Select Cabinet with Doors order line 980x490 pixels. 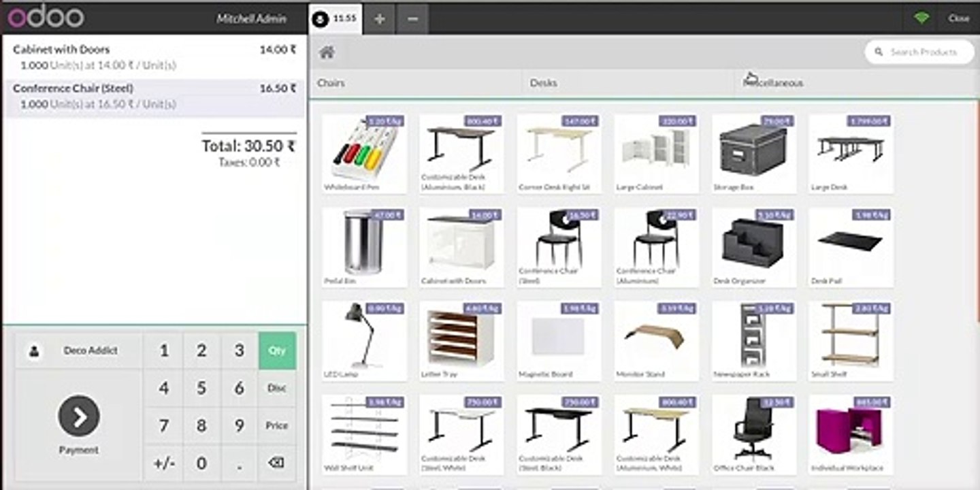tap(154, 58)
